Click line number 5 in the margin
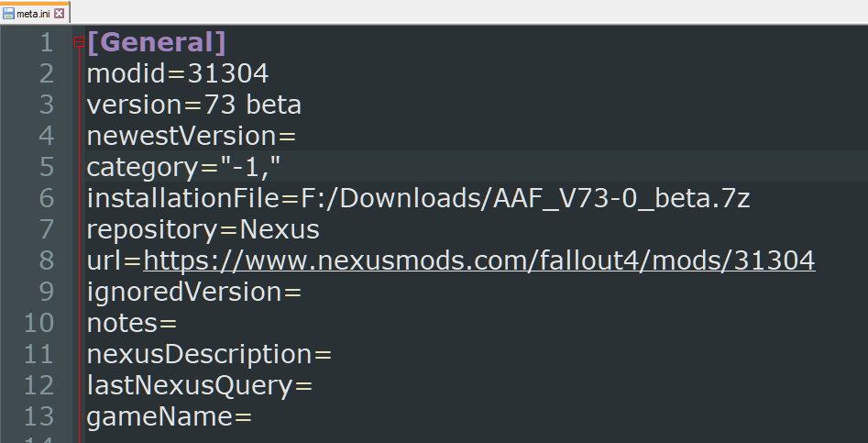The height and width of the screenshot is (443, 868). (x=47, y=167)
